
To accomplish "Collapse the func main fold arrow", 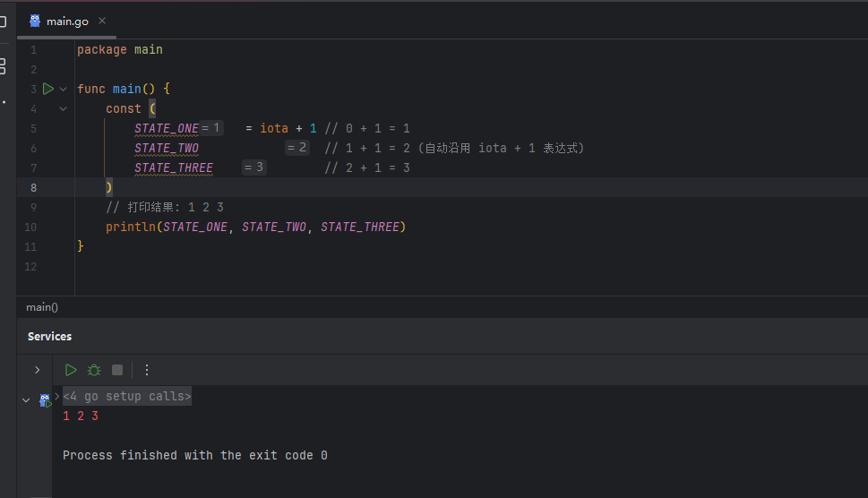I will [x=63, y=89].
